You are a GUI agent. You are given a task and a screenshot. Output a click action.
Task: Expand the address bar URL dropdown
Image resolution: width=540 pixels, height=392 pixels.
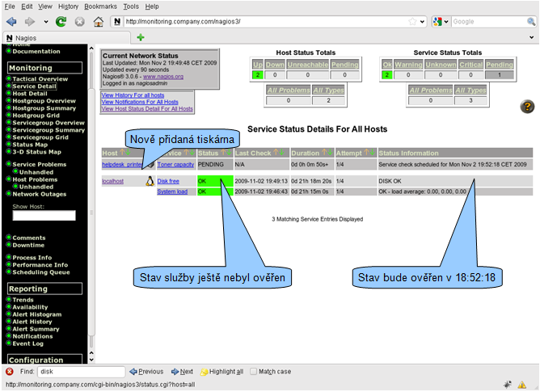(422, 22)
